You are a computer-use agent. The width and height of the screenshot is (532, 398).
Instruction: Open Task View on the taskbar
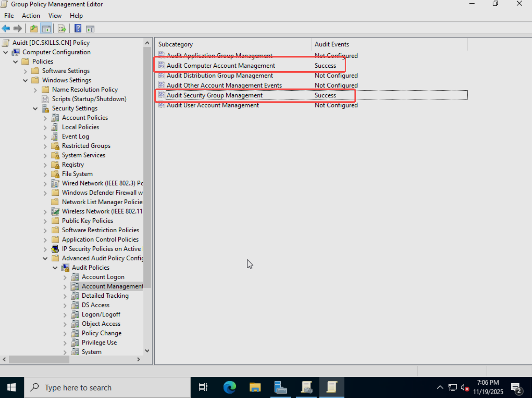click(203, 388)
